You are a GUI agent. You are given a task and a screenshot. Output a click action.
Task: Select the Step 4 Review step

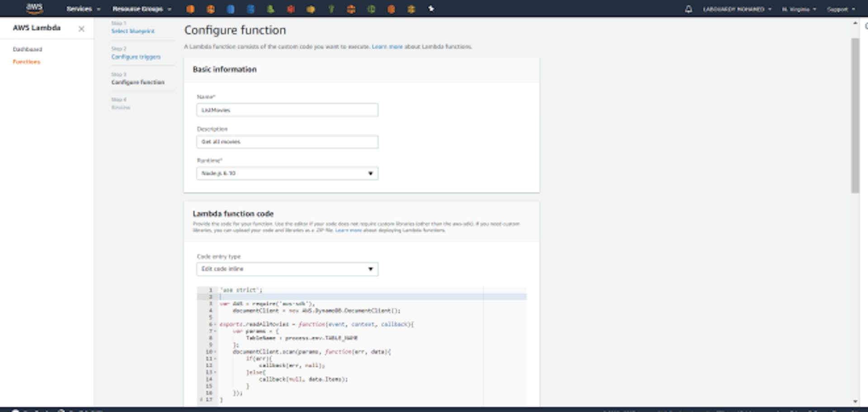(120, 107)
